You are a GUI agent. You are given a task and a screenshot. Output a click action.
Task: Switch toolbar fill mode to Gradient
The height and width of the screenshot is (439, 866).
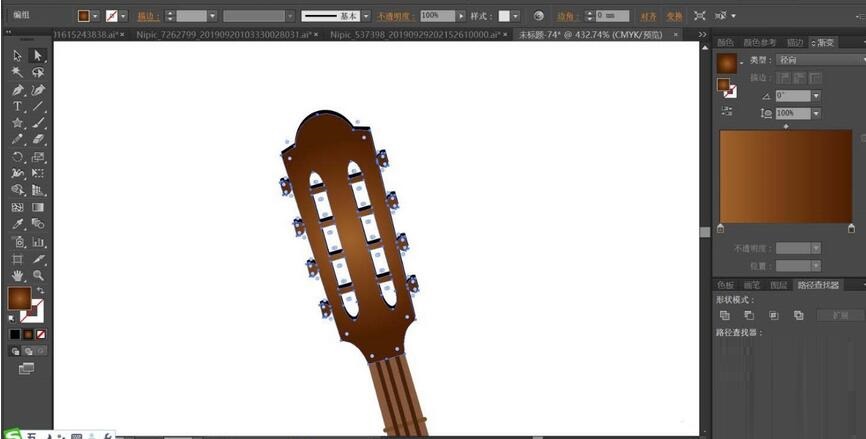28,334
